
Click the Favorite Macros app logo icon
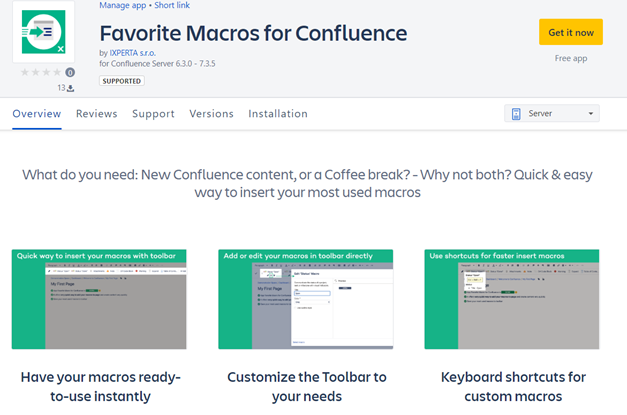pos(44,32)
